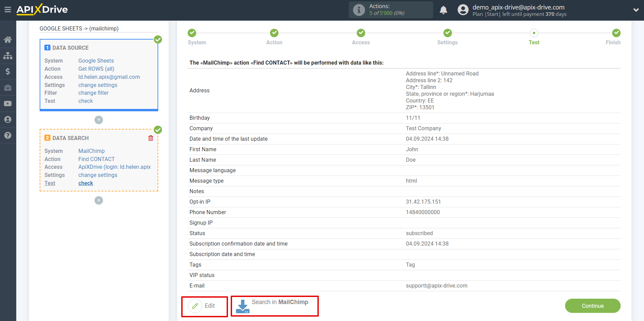
Task: Click the Search in MailChimp download icon
Action: pyautogui.click(x=243, y=306)
